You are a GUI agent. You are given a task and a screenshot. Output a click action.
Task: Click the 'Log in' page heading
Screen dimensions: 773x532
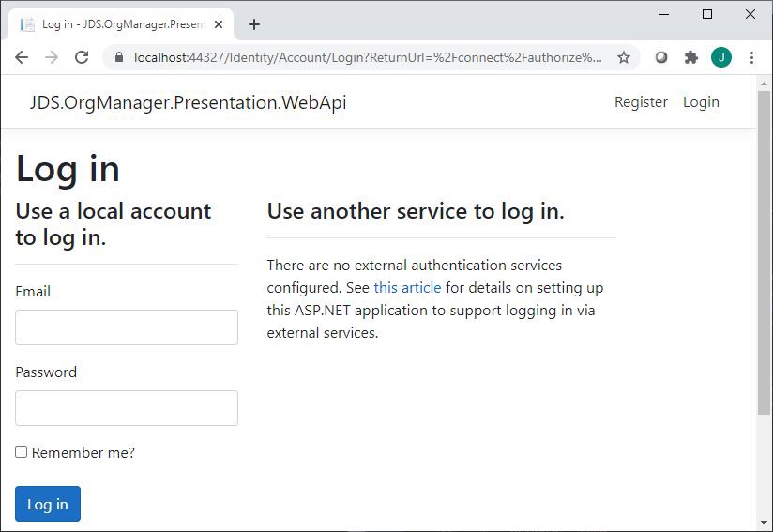tap(68, 169)
